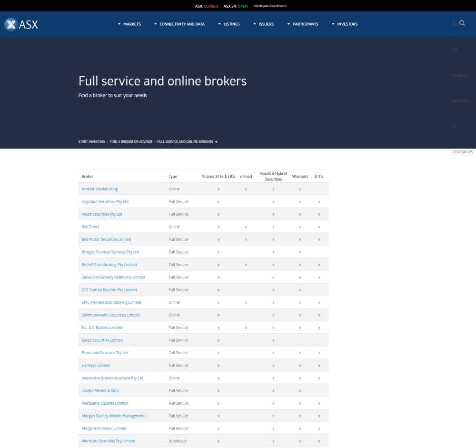
Task: Select CMC Markets Stockbroking Limited
Action: (111, 302)
